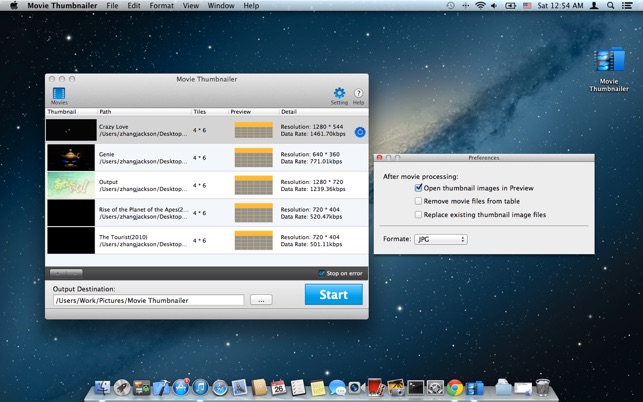Select the Output movie thumbnail

pos(71,185)
